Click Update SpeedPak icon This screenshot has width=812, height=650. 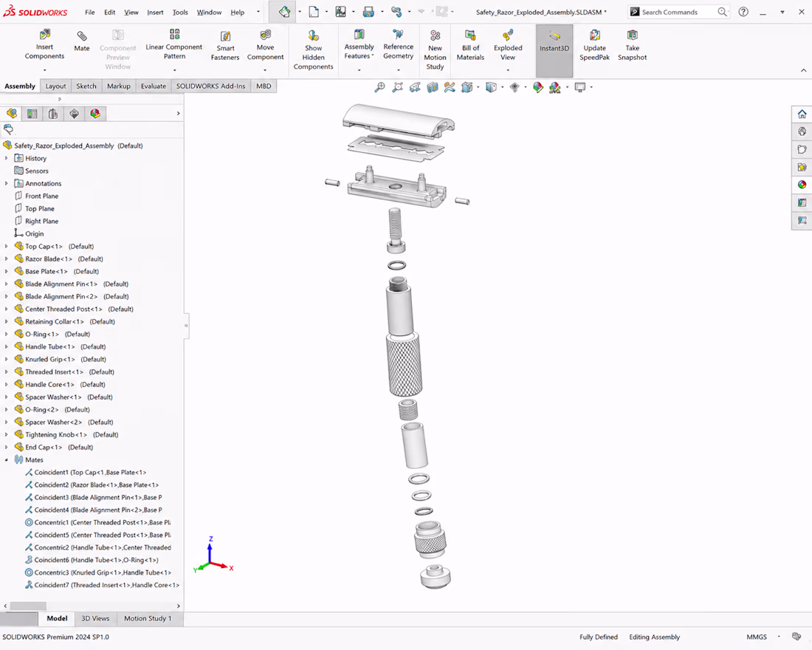coord(594,46)
